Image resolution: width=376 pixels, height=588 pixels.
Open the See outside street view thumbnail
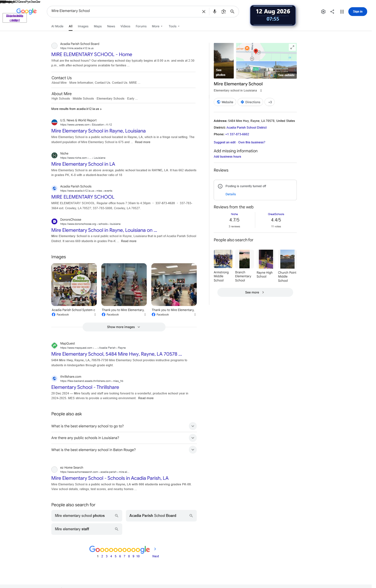coord(266,70)
